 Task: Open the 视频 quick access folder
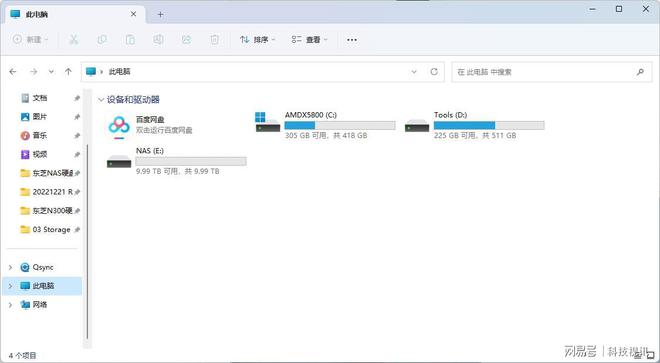pyautogui.click(x=40, y=154)
